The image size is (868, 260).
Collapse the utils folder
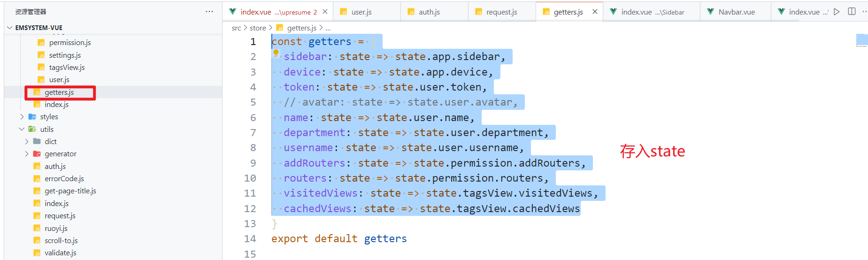point(22,129)
